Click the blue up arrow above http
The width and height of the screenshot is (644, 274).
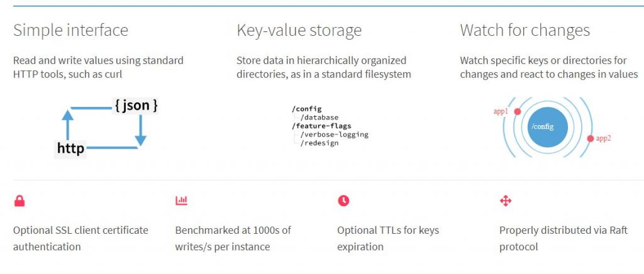point(68,124)
